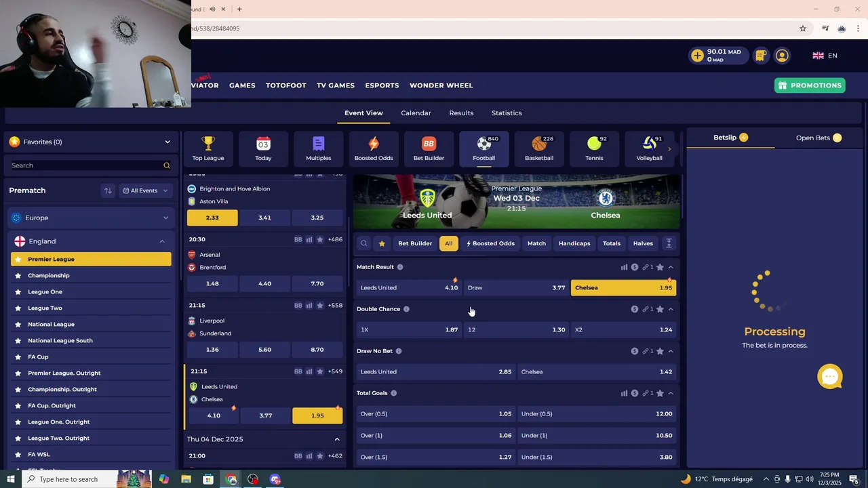Favorite the Match Result market star

(660, 267)
